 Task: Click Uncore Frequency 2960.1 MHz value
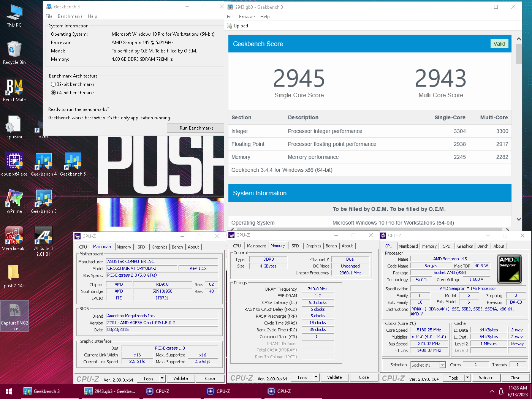point(350,273)
